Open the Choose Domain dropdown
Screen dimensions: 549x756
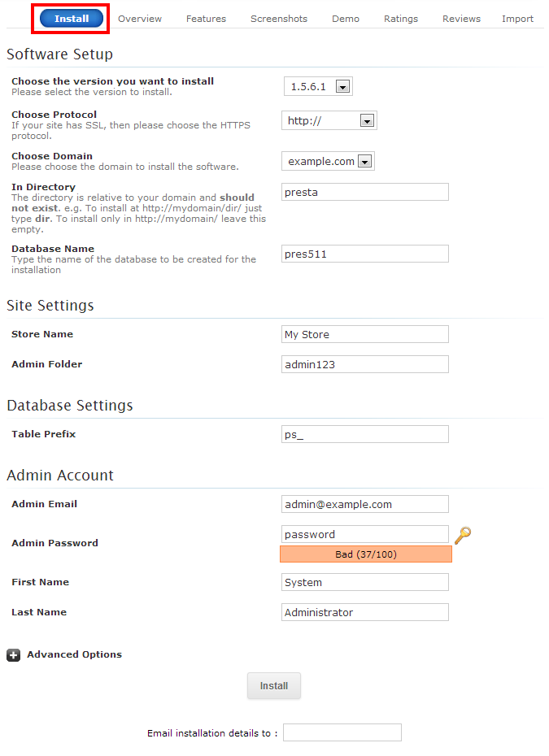point(328,161)
